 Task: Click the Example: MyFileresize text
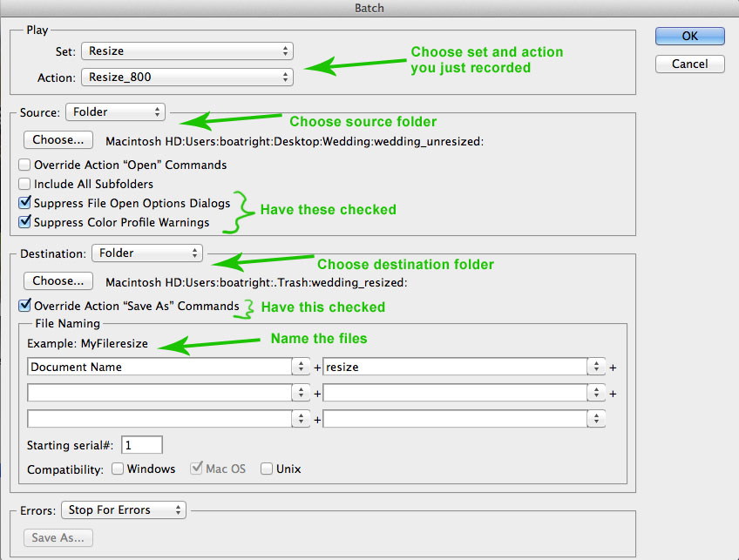[x=88, y=344]
